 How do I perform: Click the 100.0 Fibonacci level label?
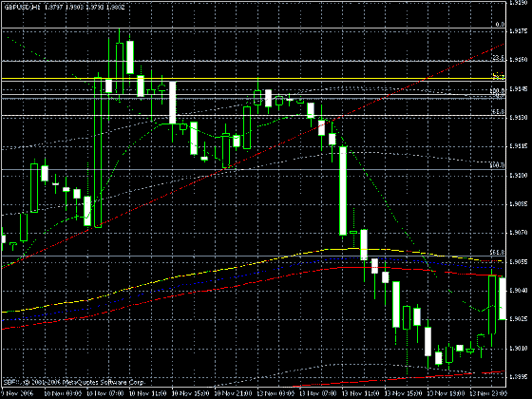[497, 165]
